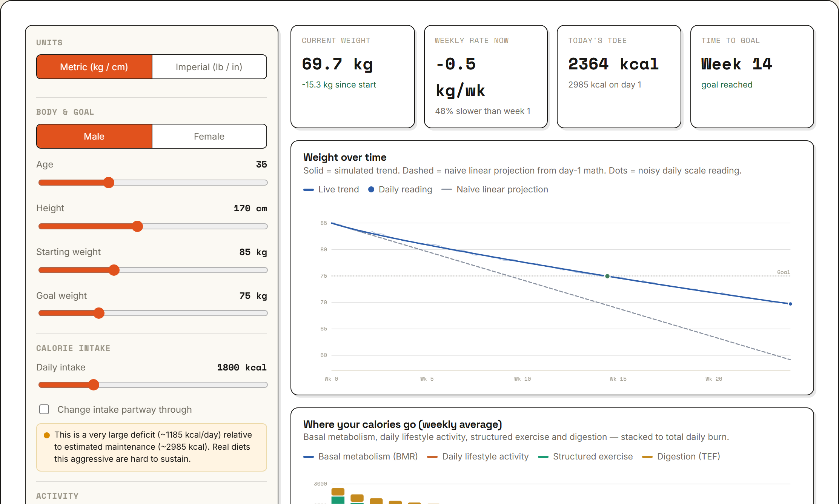Click 'goal reached' status text

(x=727, y=85)
